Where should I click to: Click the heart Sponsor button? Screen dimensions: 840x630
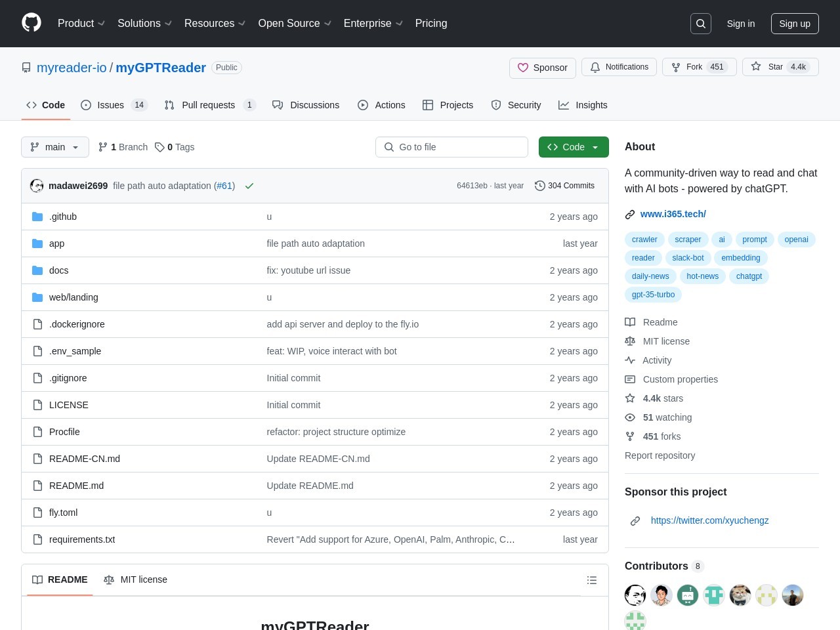[543, 68]
